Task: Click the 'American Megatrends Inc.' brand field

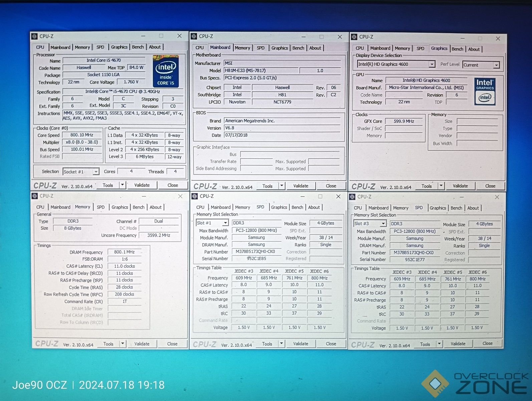Action: tap(282, 121)
